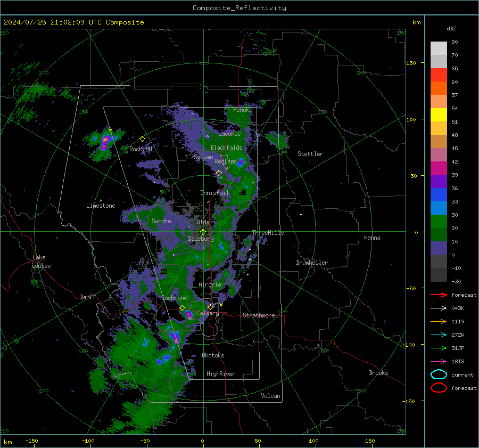Click the Vulcan town label
479x448 pixels.
270,396
